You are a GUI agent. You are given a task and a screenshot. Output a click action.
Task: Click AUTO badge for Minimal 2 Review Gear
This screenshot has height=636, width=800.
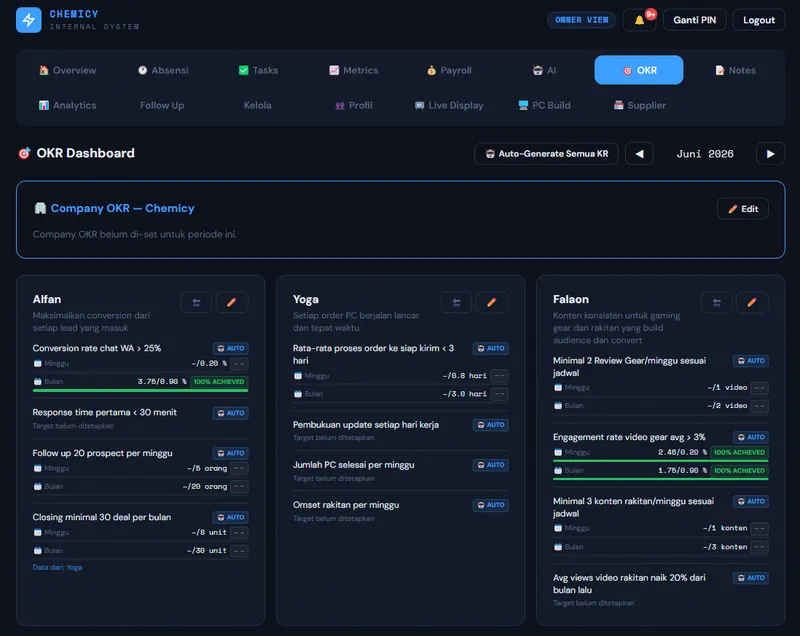click(751, 361)
